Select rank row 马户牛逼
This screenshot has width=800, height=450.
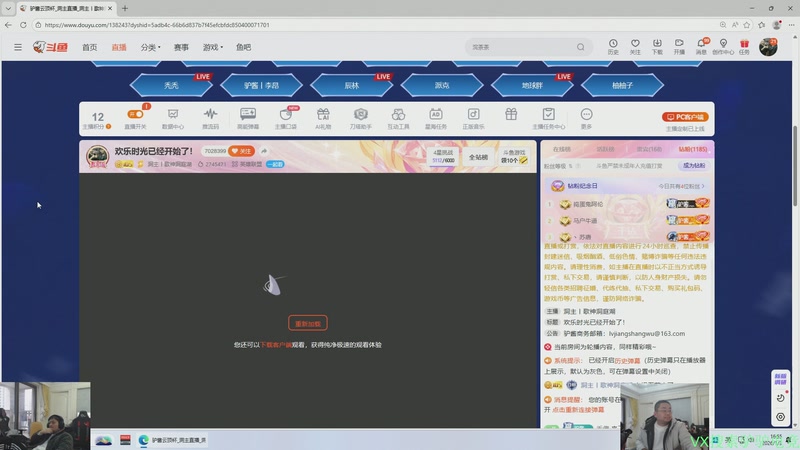[627, 220]
